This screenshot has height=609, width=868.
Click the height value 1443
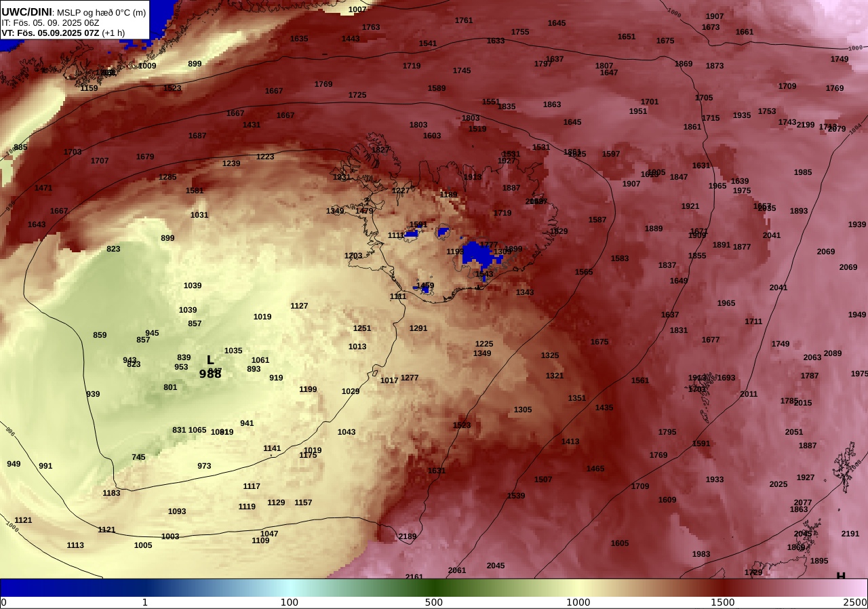coord(351,39)
